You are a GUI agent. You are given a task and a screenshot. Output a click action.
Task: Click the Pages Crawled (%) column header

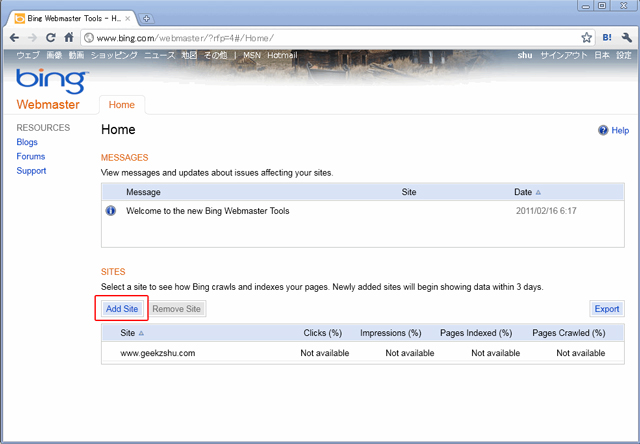(569, 333)
